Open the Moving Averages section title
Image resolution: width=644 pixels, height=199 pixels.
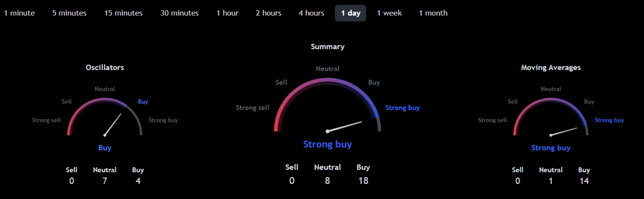(x=551, y=68)
